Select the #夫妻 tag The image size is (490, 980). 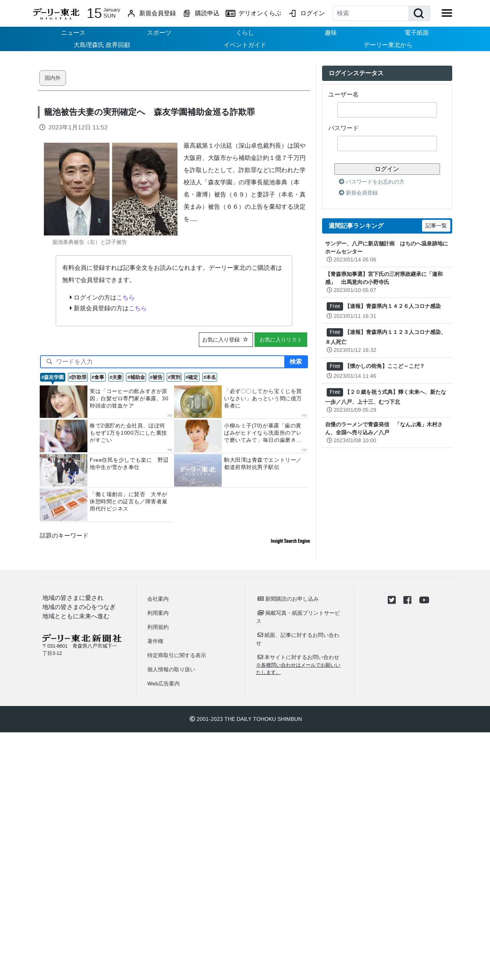(x=116, y=377)
